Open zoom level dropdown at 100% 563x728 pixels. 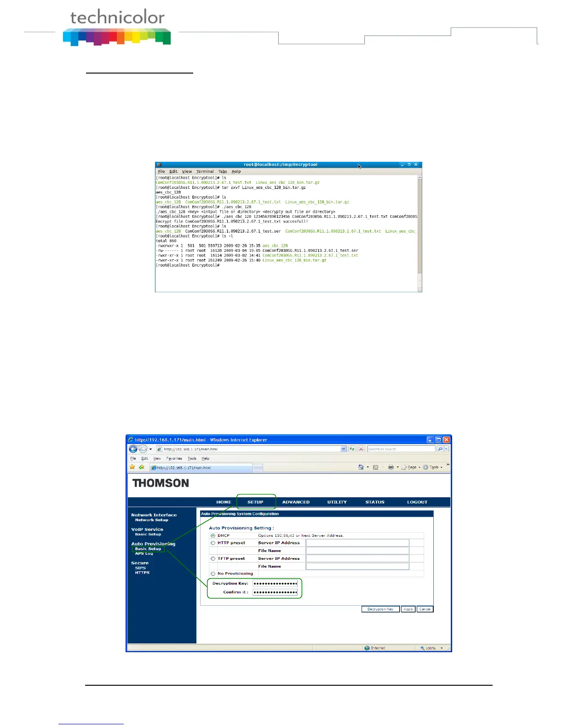[x=442, y=648]
